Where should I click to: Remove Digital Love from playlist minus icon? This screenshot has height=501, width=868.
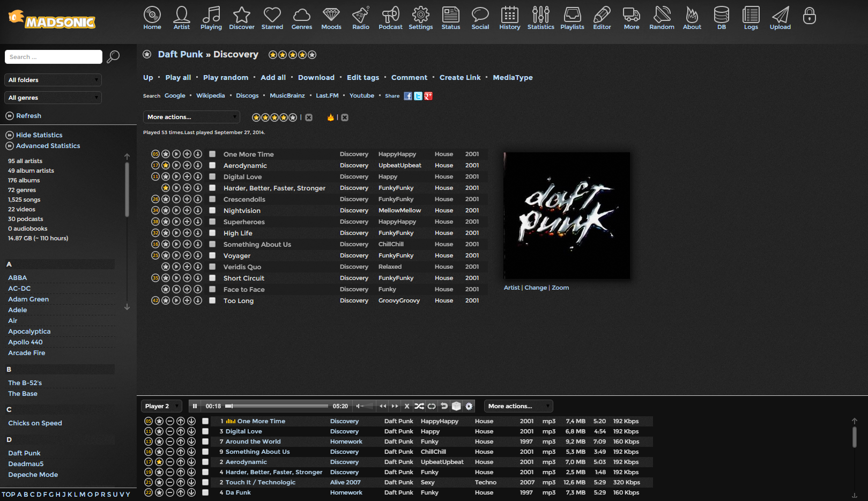pyautogui.click(x=170, y=431)
